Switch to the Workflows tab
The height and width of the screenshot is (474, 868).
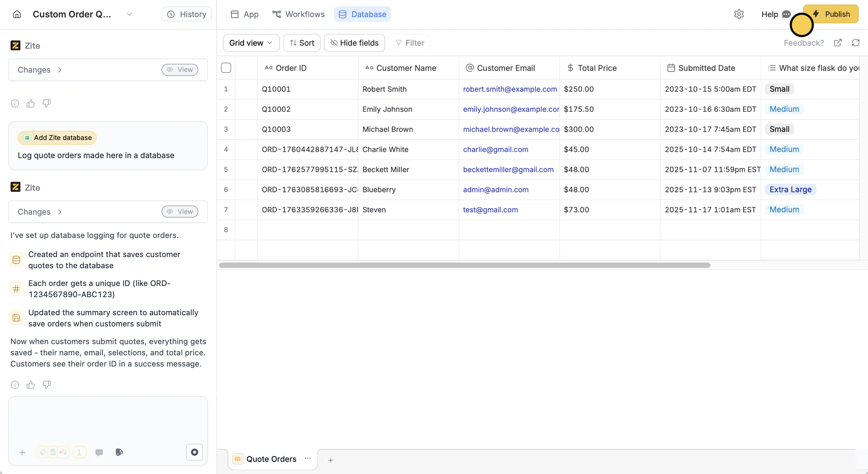[299, 14]
